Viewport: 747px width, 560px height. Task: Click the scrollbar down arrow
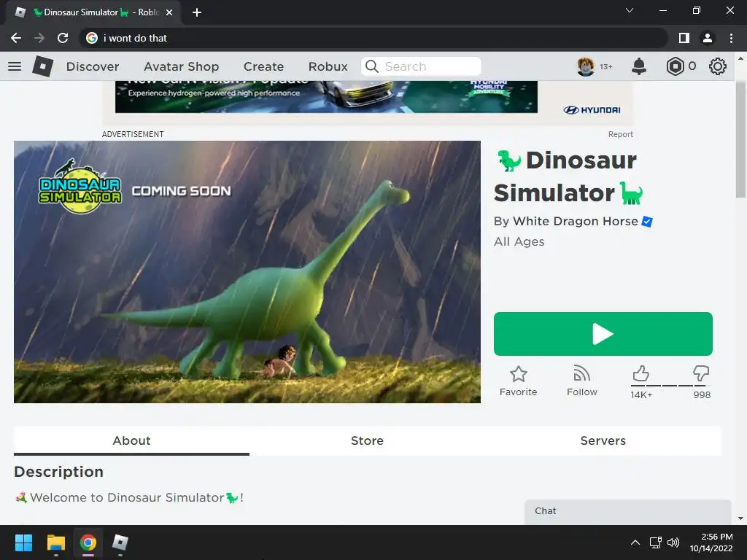point(740,518)
